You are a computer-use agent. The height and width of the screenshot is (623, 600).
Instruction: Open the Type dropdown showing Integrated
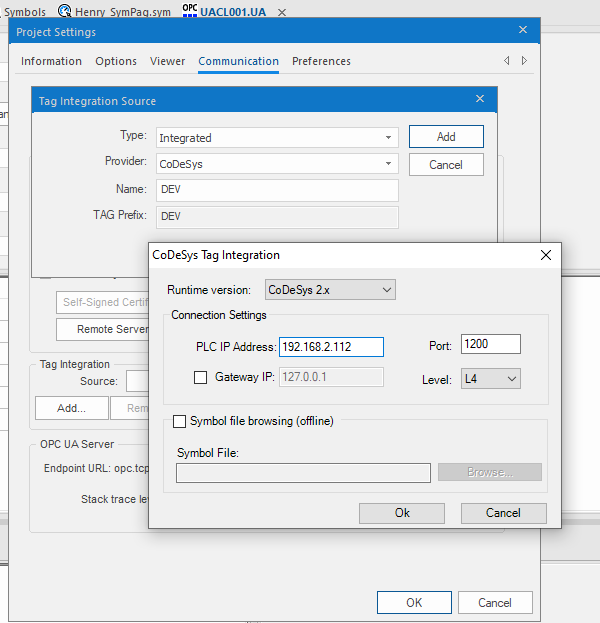[x=276, y=138]
